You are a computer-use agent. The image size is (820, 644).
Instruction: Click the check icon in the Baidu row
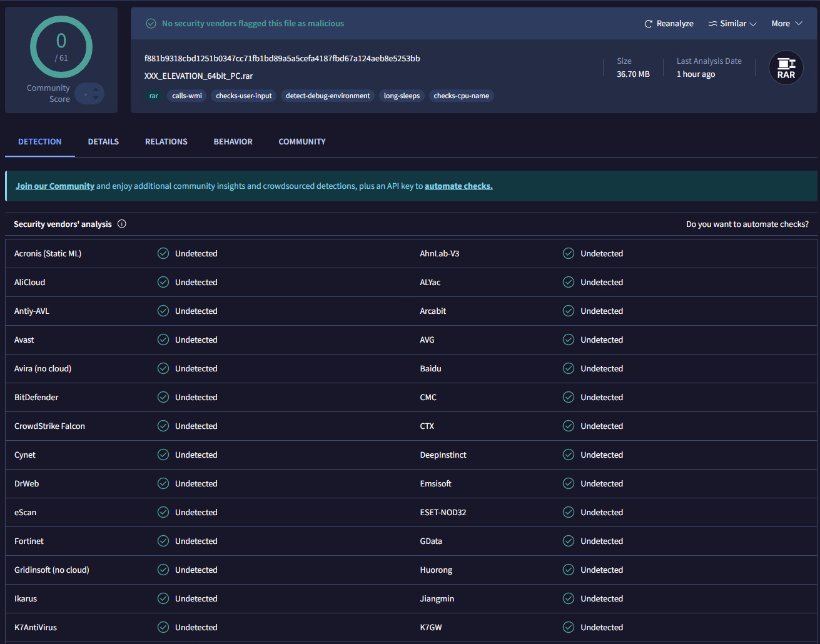point(569,368)
